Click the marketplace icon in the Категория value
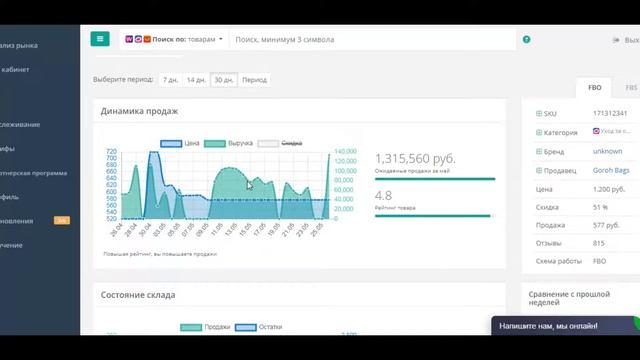The width and height of the screenshot is (640, 360). pos(596,131)
